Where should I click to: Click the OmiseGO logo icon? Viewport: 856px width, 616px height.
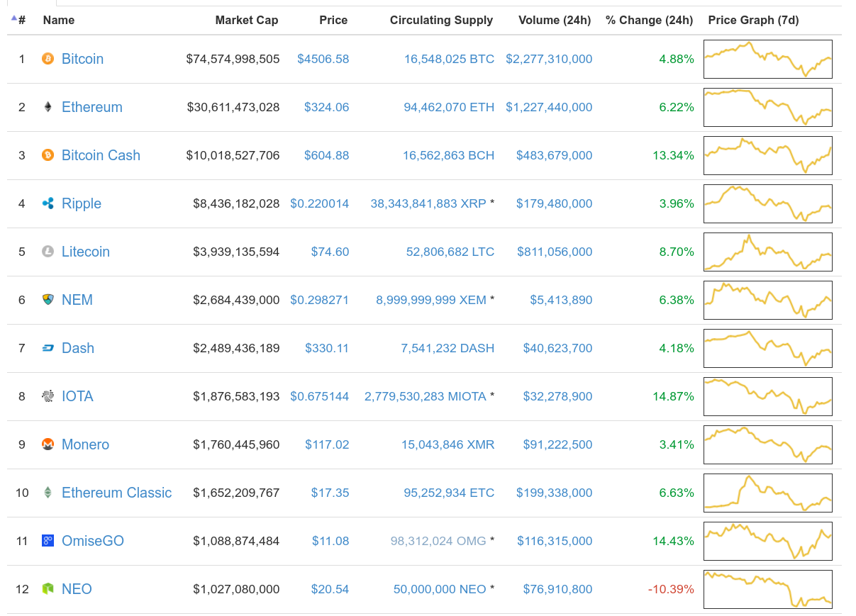click(48, 541)
